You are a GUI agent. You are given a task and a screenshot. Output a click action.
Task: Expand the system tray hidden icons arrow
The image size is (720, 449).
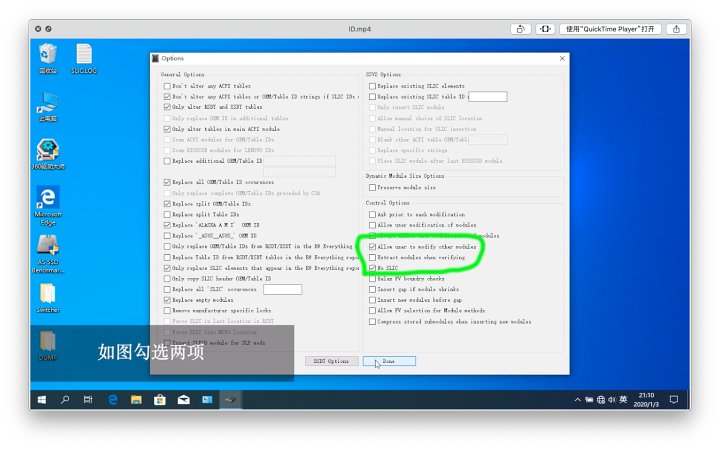[x=578, y=399]
